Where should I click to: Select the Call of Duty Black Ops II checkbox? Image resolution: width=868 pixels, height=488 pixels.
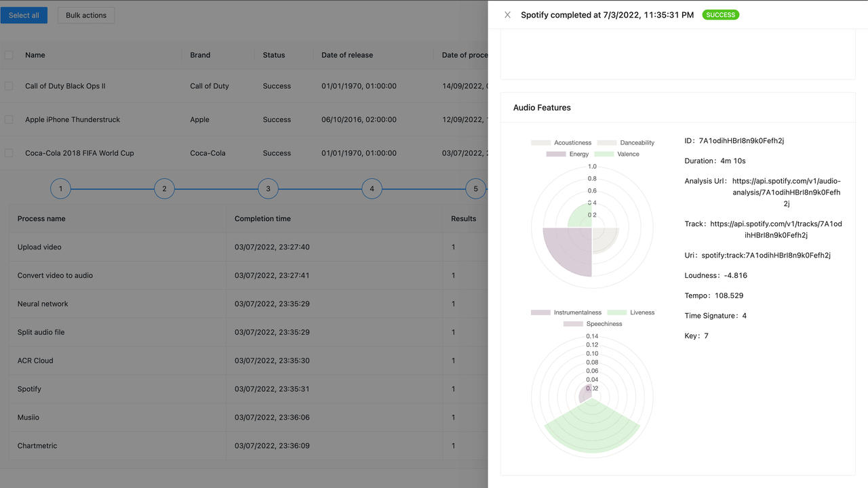point(9,86)
